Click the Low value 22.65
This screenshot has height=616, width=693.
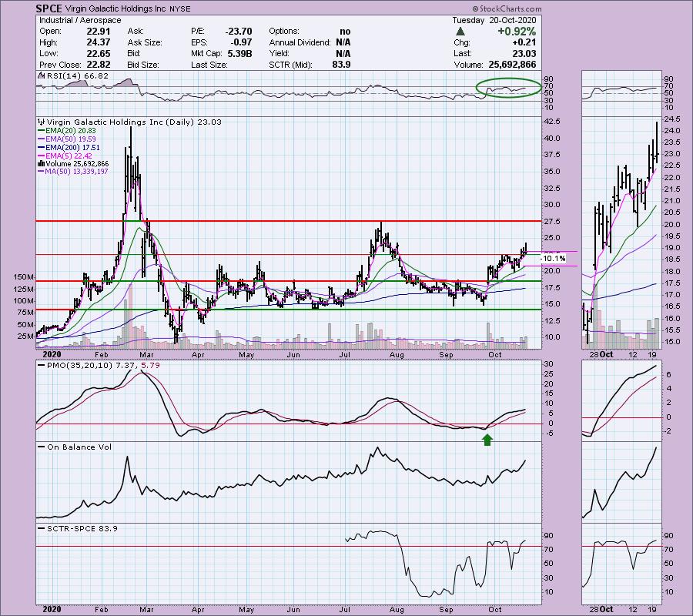pyautogui.click(x=99, y=53)
